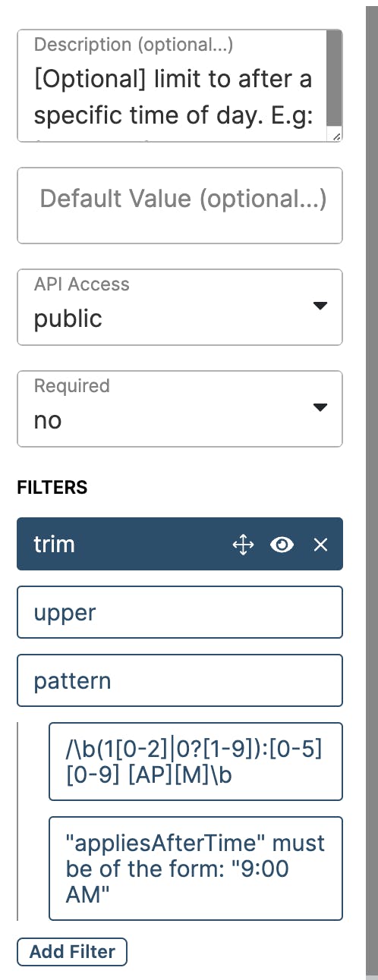
Task: Click the panel's vertical scrollbar
Action: click(x=372, y=485)
